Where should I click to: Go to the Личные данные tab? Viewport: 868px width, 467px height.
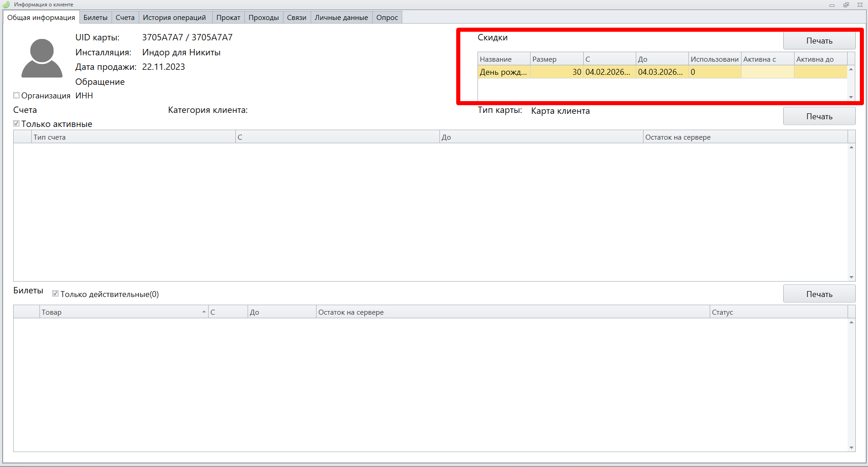341,17
